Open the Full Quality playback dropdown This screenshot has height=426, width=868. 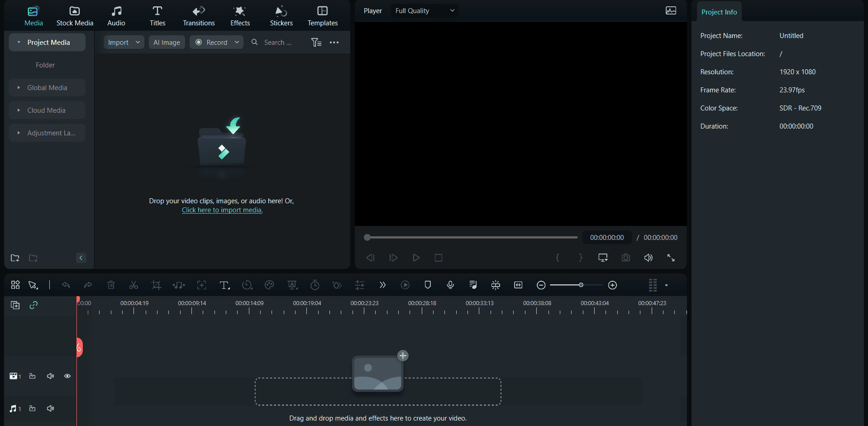point(424,10)
